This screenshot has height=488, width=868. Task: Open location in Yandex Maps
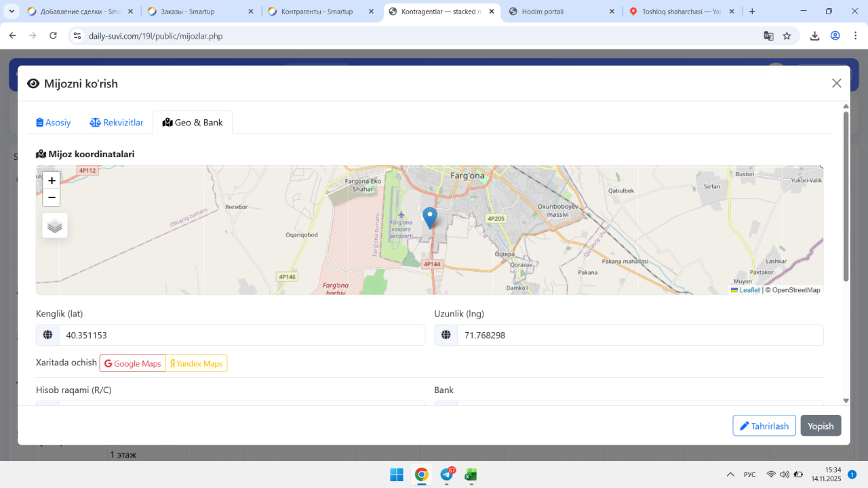click(197, 364)
